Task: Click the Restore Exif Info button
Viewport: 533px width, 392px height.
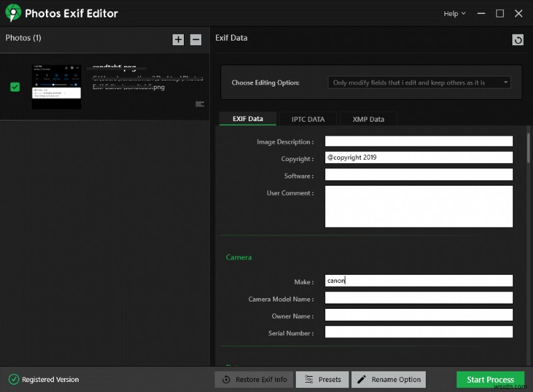Action: pos(254,379)
